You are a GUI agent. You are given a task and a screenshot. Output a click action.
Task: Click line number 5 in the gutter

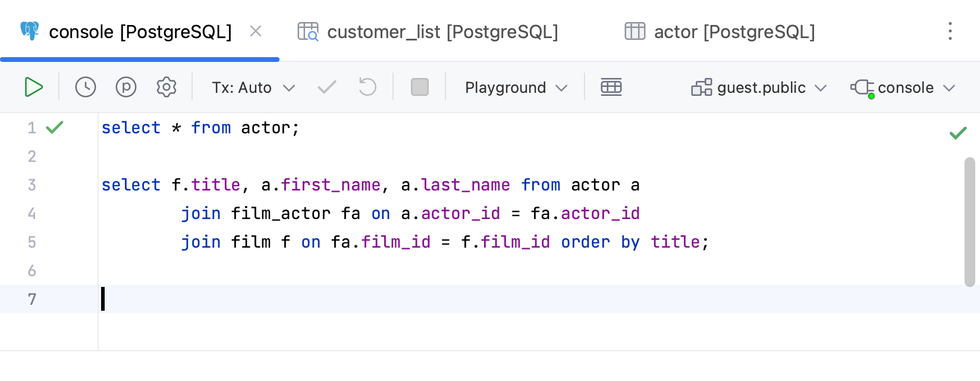point(32,242)
